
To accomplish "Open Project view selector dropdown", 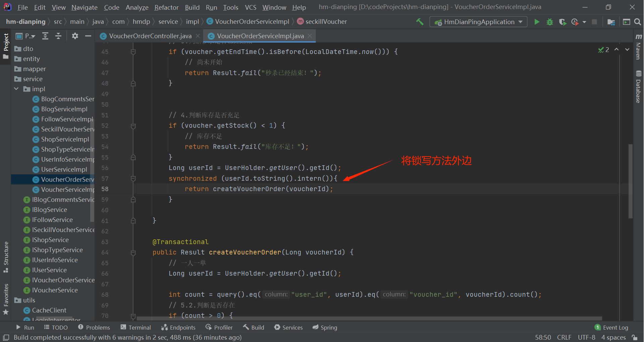I will (26, 36).
